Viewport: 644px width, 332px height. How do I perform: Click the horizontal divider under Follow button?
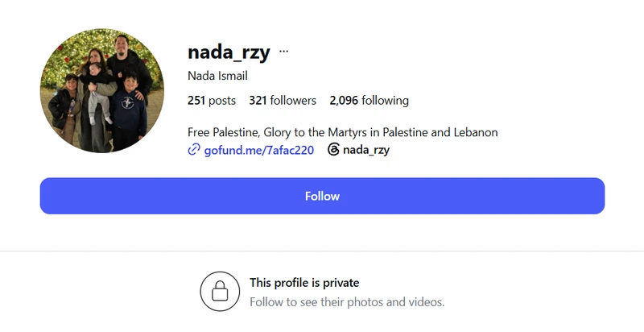pyautogui.click(x=322, y=251)
